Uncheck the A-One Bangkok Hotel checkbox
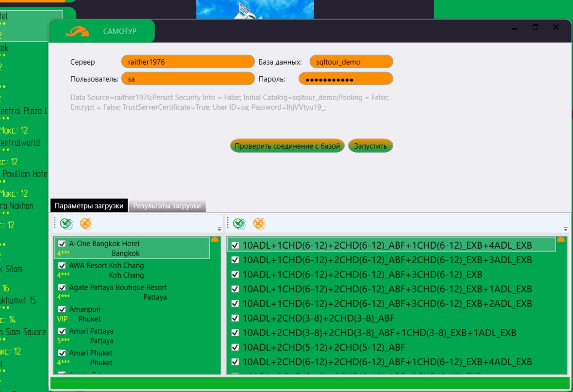Screen dimensions: 573x392 62,244
